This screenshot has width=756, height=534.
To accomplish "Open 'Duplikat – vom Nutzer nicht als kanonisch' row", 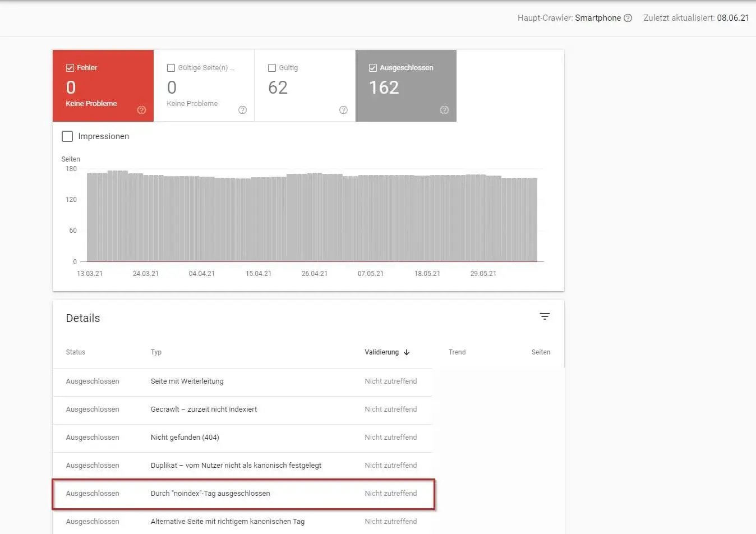I will point(236,466).
